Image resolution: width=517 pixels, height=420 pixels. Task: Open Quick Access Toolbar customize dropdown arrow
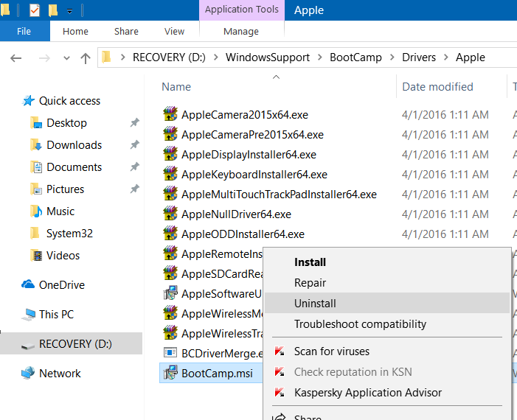tap(69, 11)
